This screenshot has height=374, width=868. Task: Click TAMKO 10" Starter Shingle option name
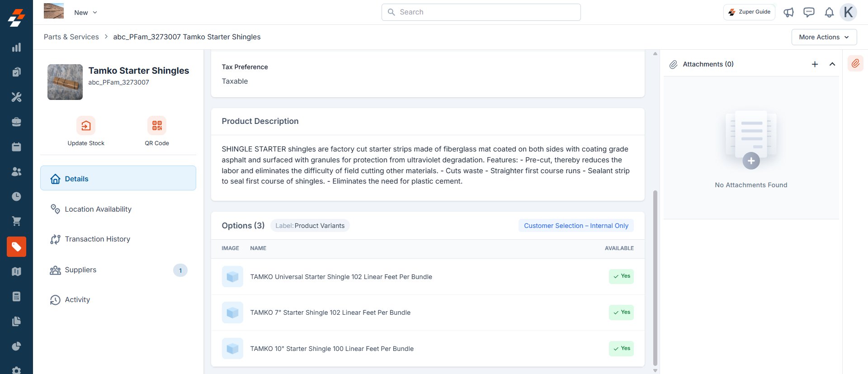click(332, 349)
